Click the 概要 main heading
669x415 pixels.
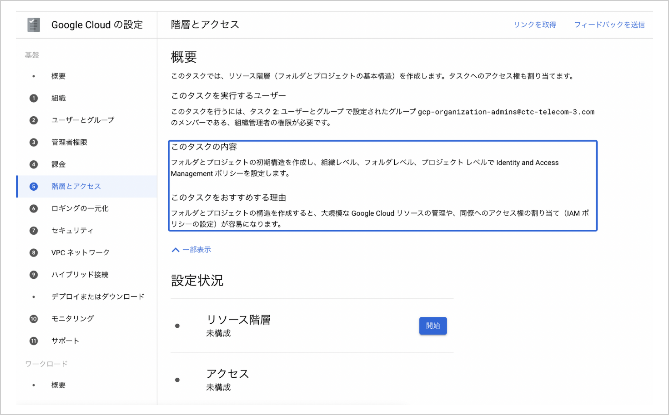(183, 57)
